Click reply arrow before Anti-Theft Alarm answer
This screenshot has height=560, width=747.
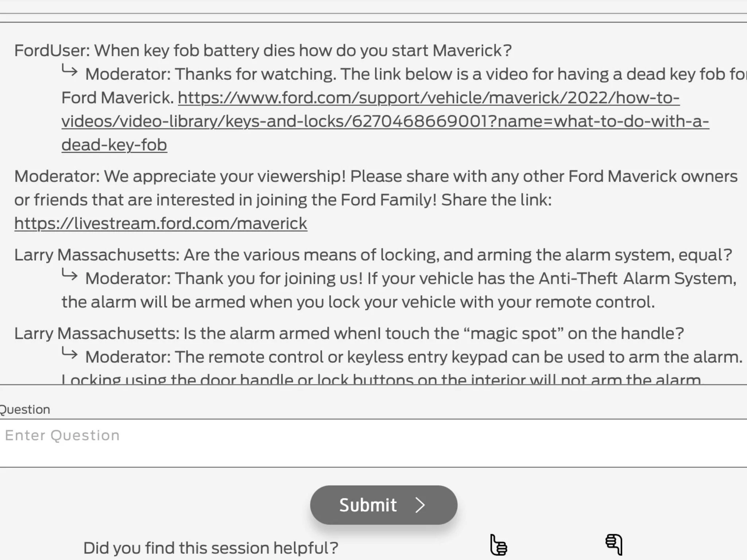69,275
